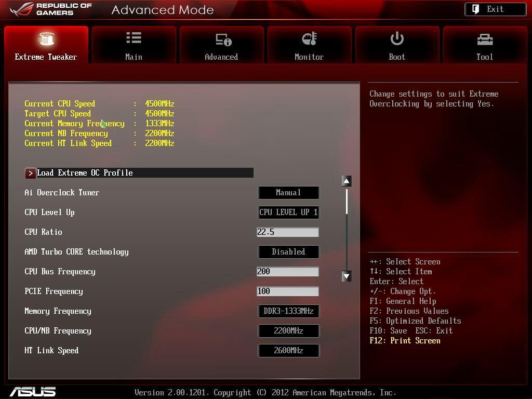This screenshot has width=532, height=399.
Task: Click the F1: General Help hint
Action: pyautogui.click(x=403, y=301)
